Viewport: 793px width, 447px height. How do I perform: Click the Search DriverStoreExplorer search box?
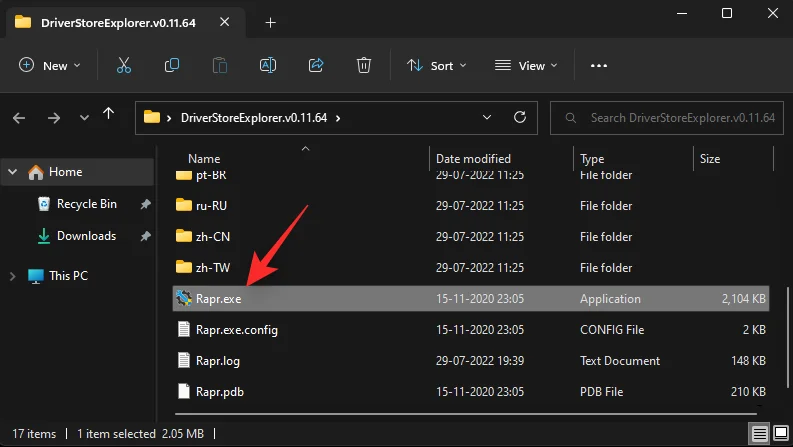(667, 118)
